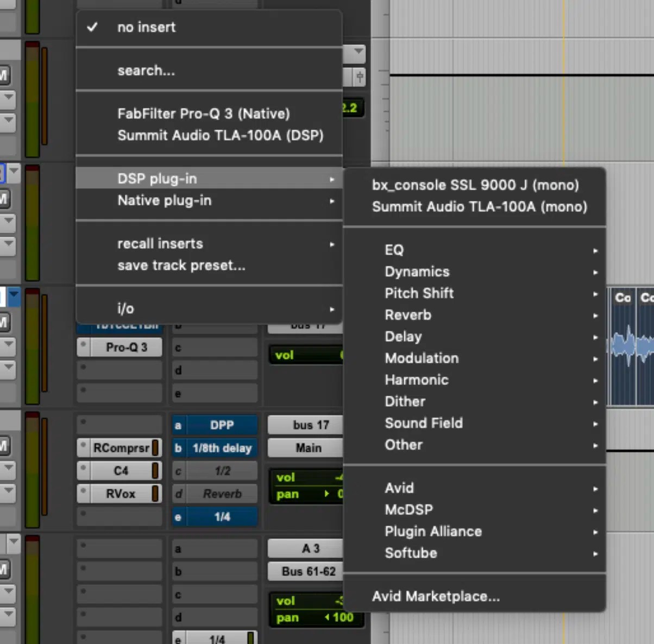Click send selector 'a' beside DPP
The height and width of the screenshot is (644, 654).
178,425
